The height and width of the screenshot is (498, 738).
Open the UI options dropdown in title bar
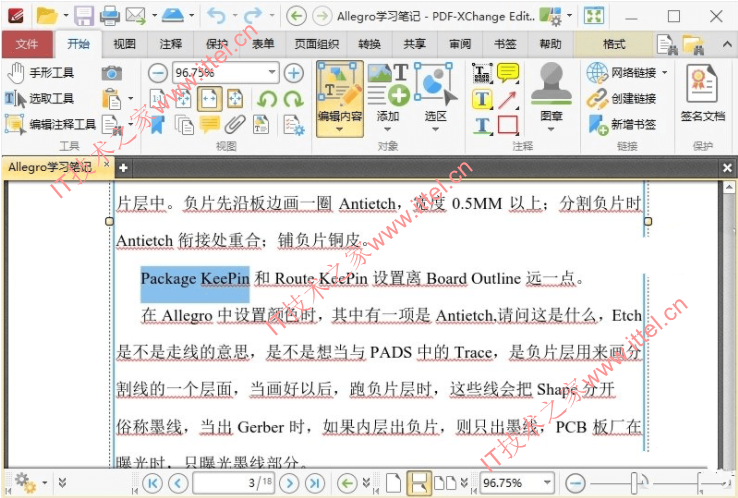tap(569, 16)
